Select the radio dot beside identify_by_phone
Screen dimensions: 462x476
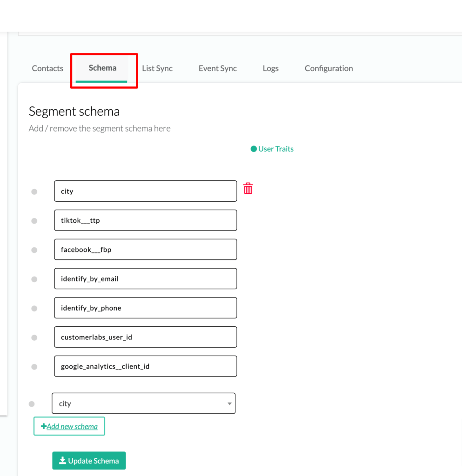tap(34, 308)
